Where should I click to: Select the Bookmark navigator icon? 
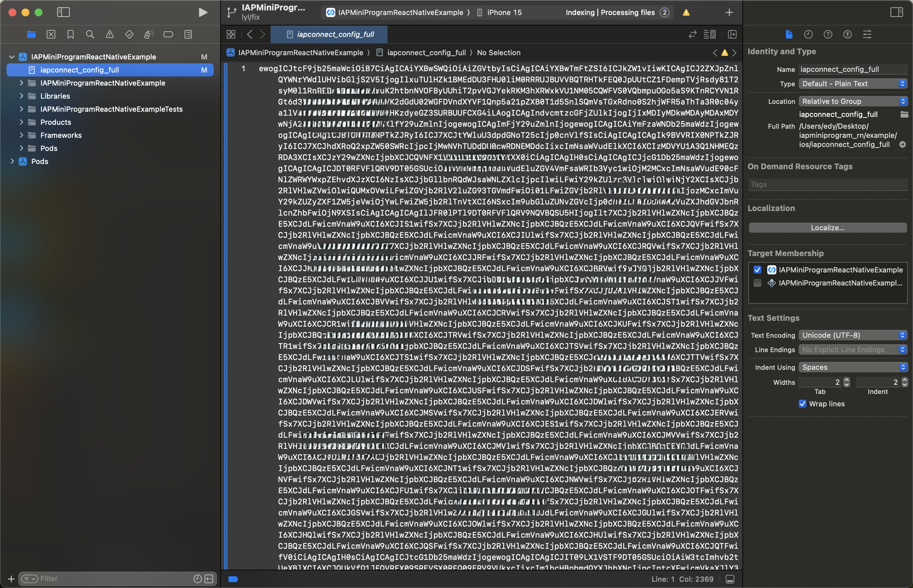70,34
